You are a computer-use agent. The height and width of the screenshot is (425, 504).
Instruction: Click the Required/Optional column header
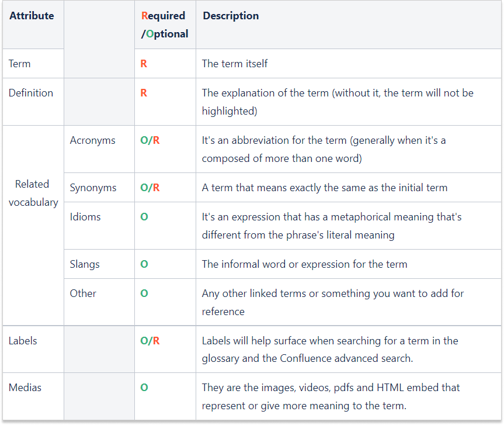tap(165, 25)
